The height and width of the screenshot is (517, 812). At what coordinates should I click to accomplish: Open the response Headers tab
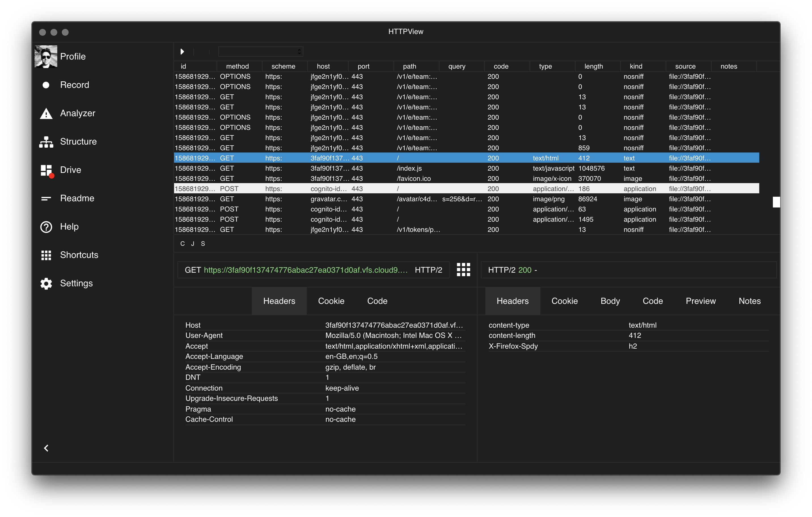pos(513,301)
